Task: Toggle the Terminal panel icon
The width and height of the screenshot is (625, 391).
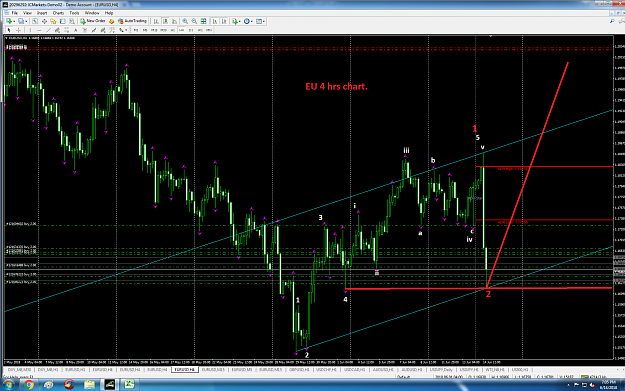Action: (62, 21)
